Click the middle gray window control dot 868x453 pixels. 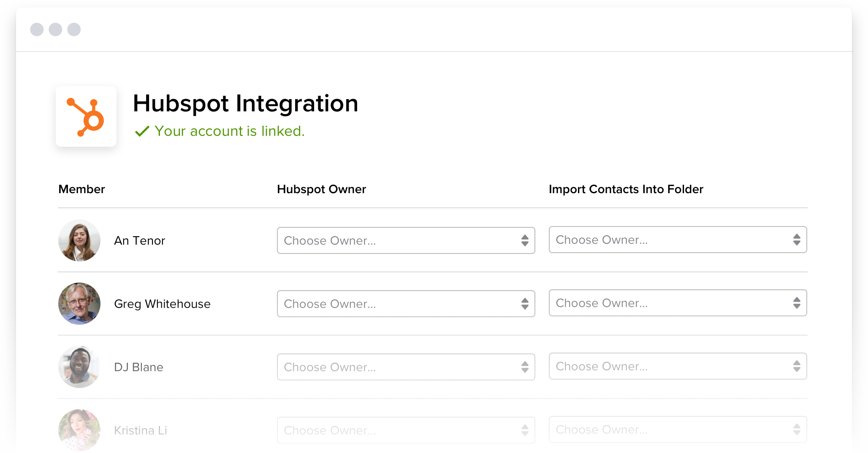(55, 30)
